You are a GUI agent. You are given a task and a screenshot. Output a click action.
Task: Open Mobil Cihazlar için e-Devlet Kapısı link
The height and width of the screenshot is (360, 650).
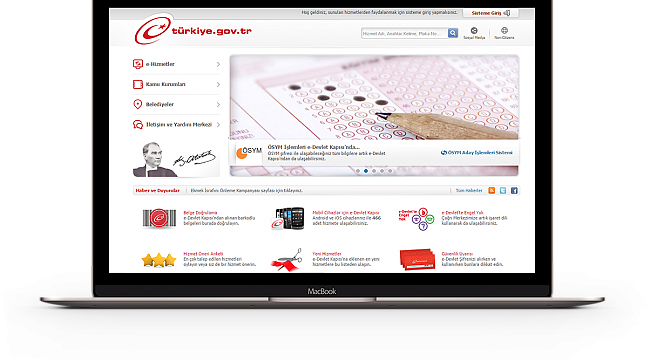(x=346, y=212)
